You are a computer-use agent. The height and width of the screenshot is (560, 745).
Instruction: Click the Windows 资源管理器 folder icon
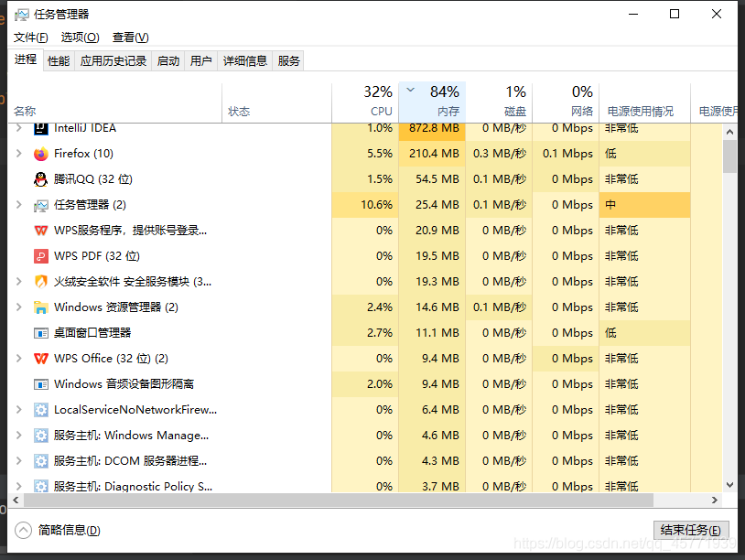tap(40, 307)
